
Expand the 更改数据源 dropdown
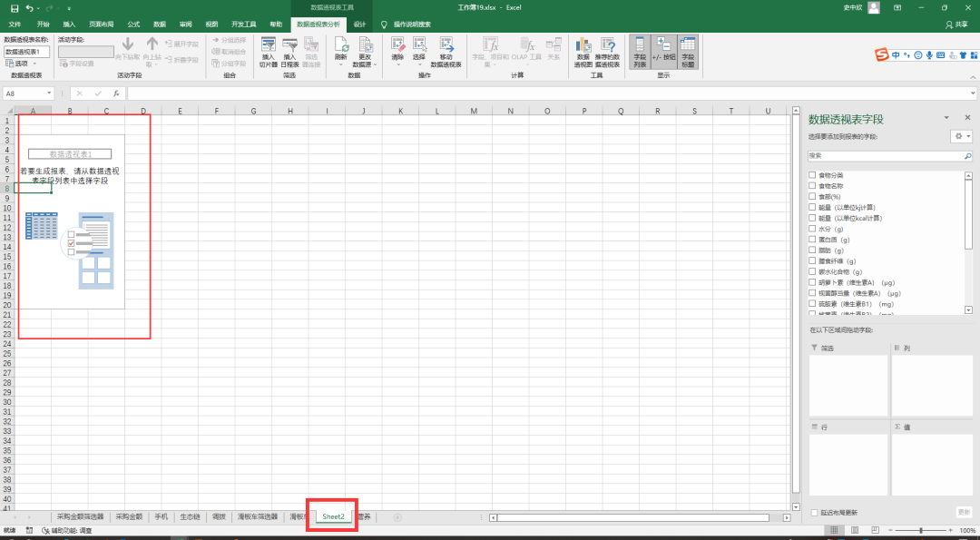[x=364, y=64]
